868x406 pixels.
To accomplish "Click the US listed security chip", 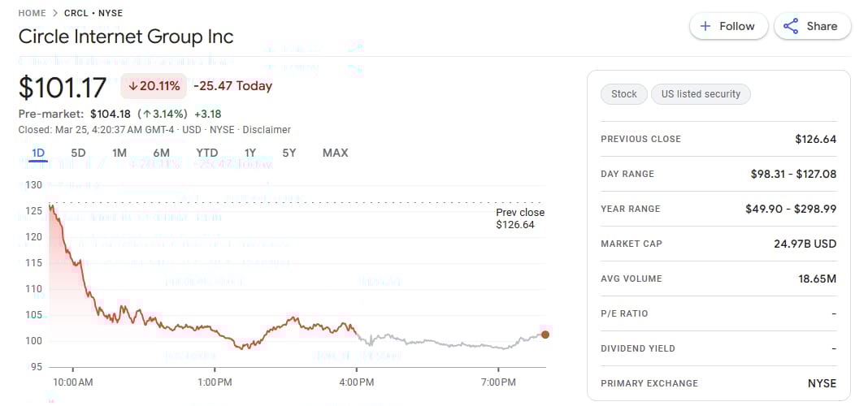I will (701, 94).
